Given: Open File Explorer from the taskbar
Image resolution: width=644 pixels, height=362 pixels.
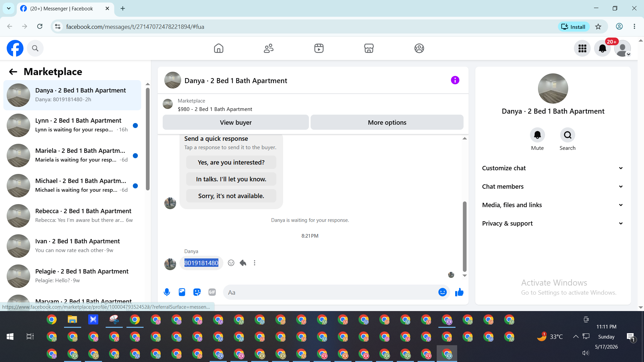Looking at the screenshot, I should click(x=72, y=320).
